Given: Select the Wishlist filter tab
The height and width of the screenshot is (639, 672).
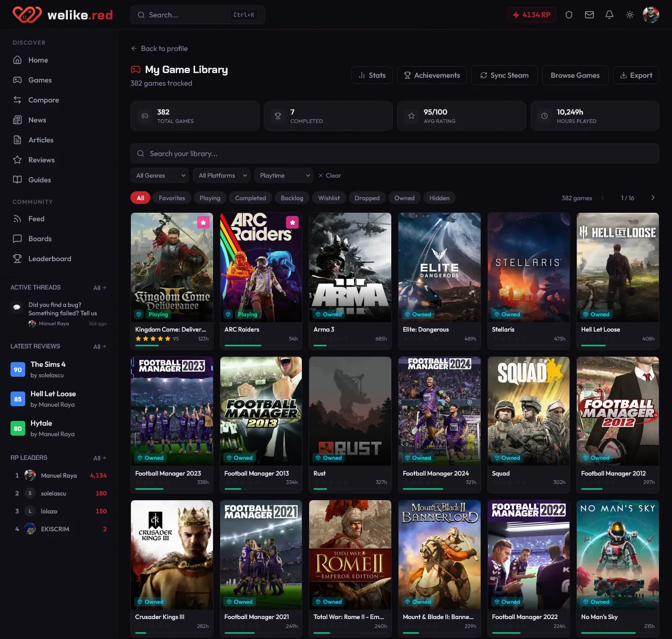Looking at the screenshot, I should (329, 198).
